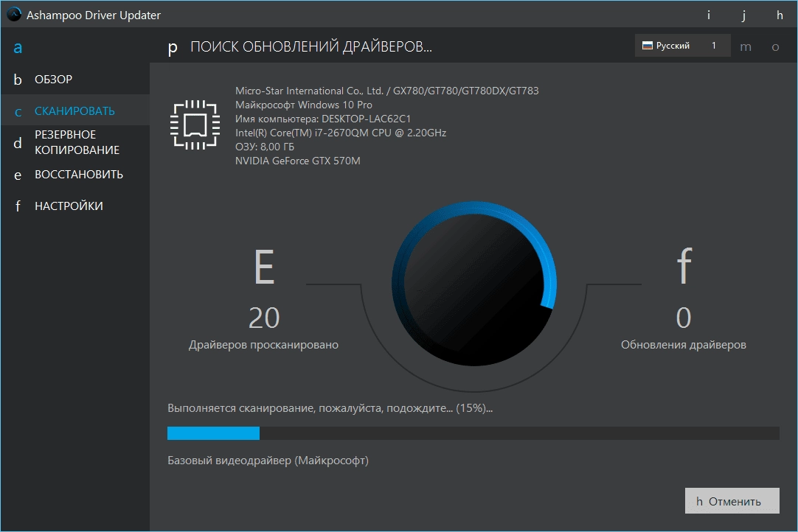Click the icon beside НАСТРОЙКИ
Viewport: 798px width, 532px height.
tap(18, 206)
